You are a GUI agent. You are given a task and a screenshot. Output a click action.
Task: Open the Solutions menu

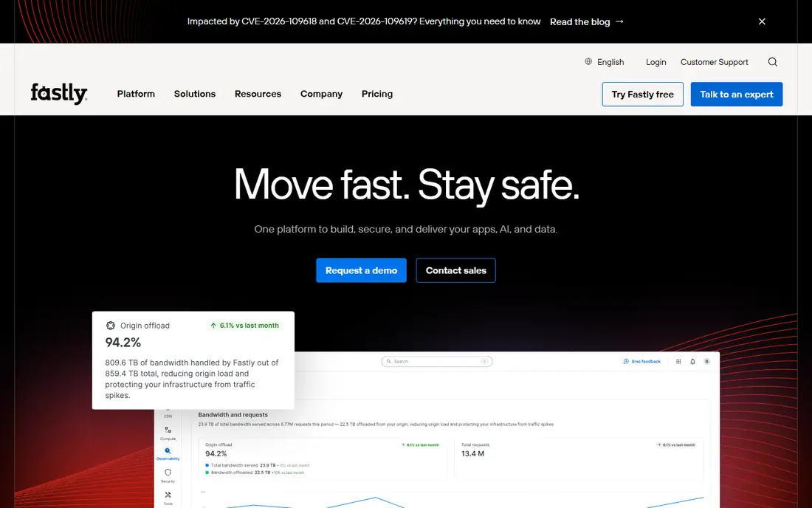(x=195, y=94)
